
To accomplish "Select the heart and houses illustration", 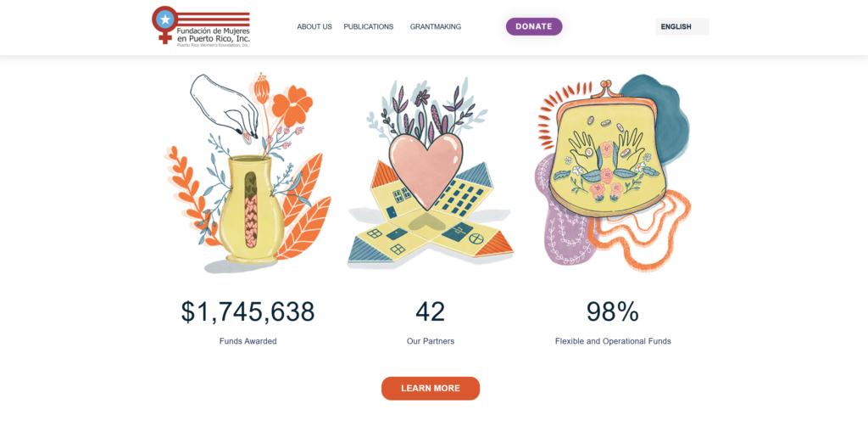I will coord(430,173).
